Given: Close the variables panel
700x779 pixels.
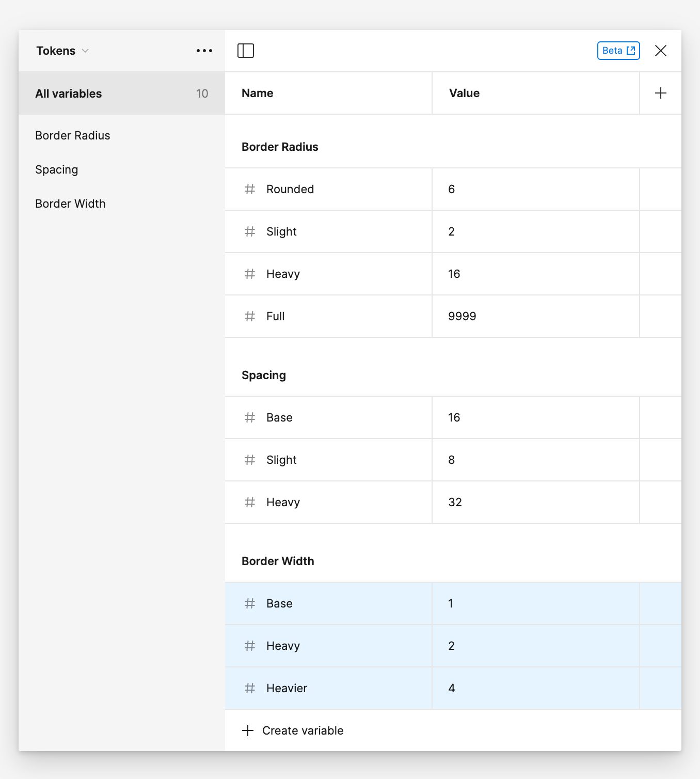Looking at the screenshot, I should [x=661, y=50].
